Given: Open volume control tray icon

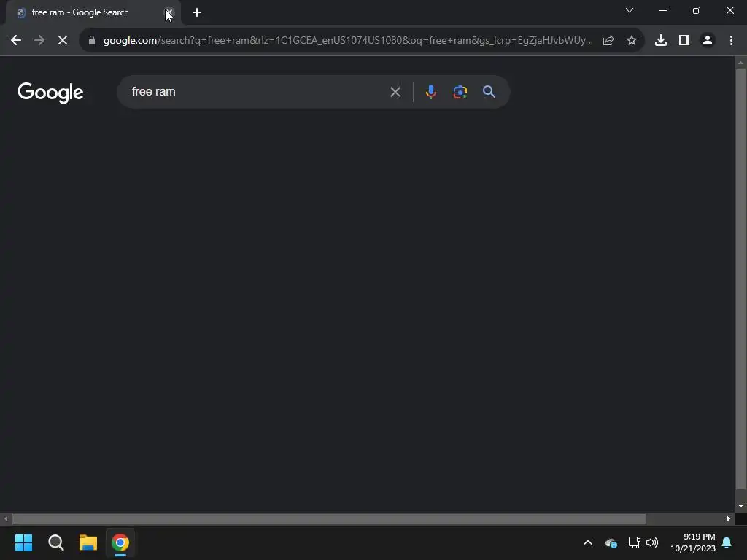Looking at the screenshot, I should (x=652, y=542).
